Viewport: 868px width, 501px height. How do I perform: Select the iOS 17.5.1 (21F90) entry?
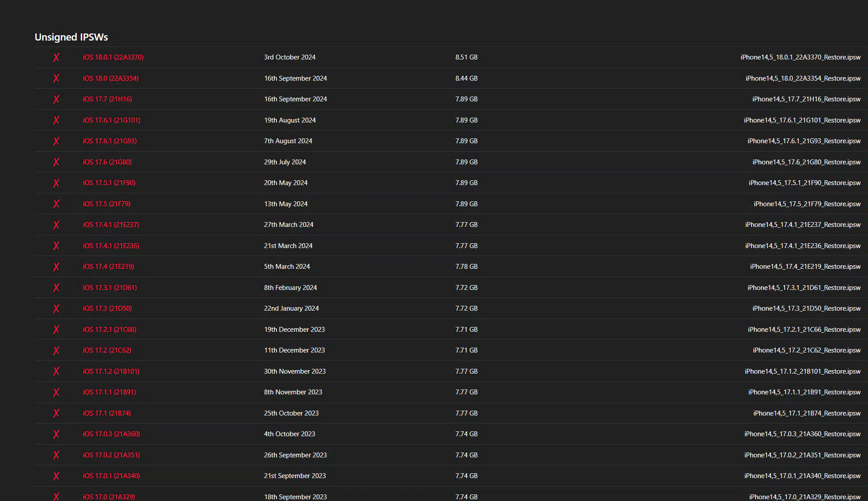click(109, 183)
